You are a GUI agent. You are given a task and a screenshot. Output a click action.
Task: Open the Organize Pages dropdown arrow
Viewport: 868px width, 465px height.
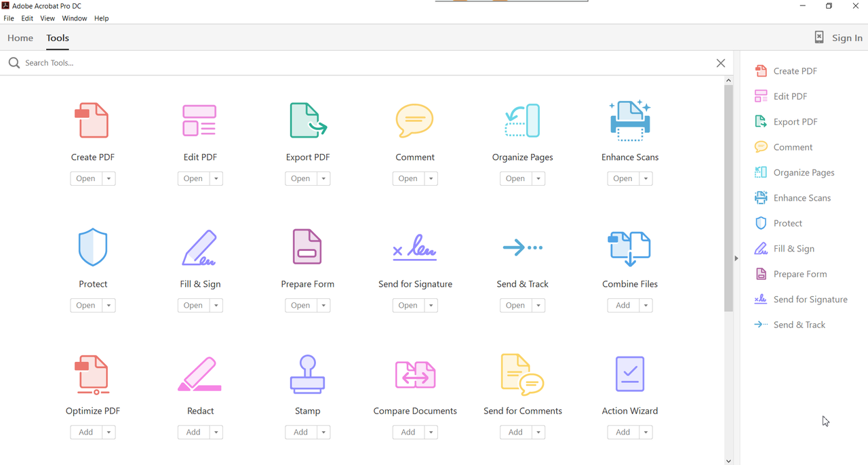[538, 179]
